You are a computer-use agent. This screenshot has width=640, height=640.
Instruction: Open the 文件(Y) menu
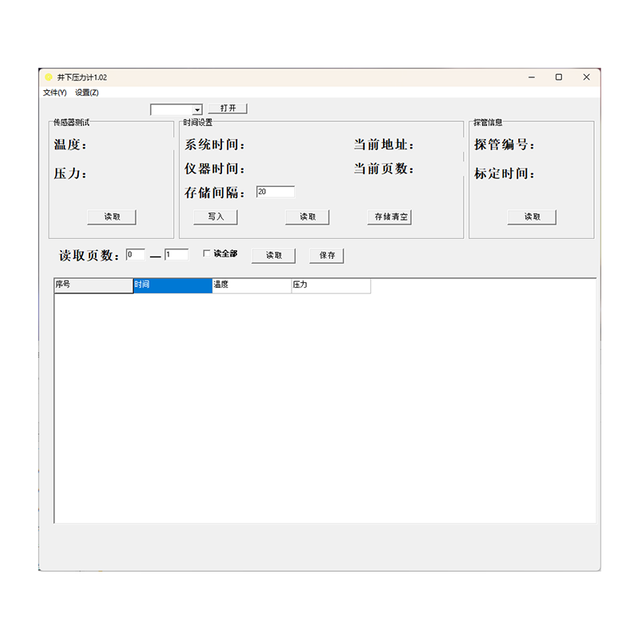point(55,93)
